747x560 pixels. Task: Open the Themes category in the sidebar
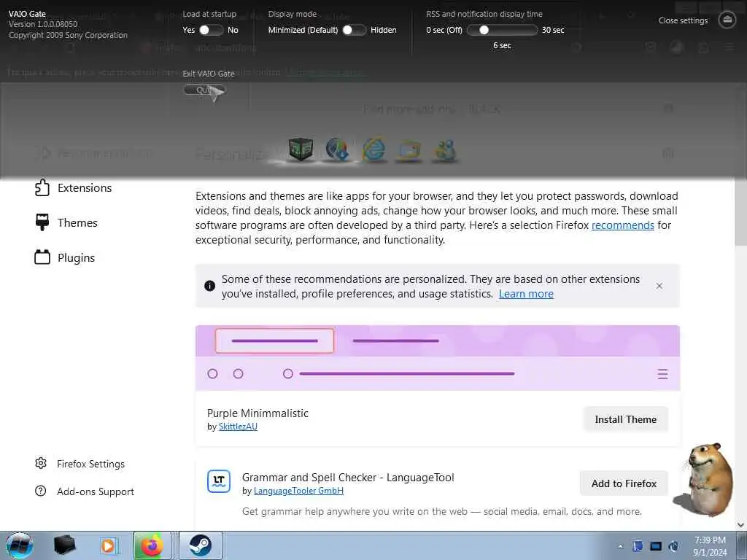pyautogui.click(x=66, y=223)
